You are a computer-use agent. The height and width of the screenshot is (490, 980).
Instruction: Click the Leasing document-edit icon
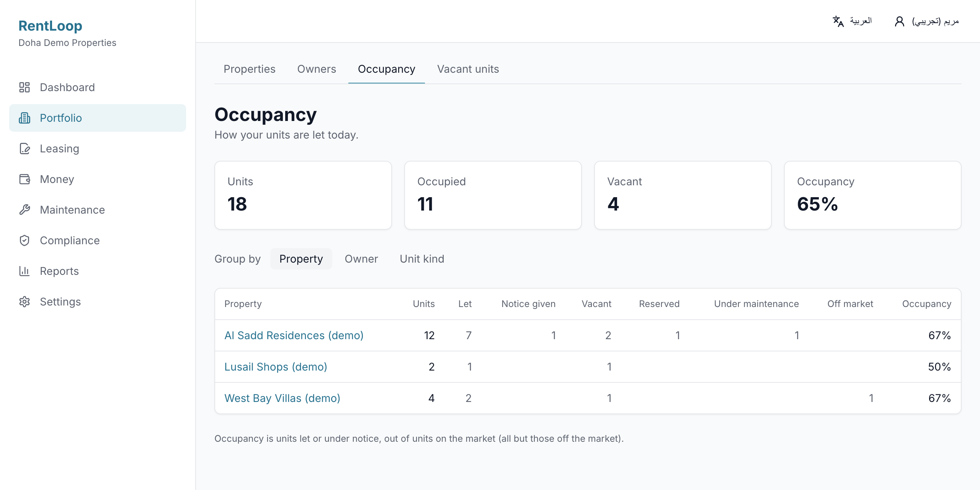[24, 149]
